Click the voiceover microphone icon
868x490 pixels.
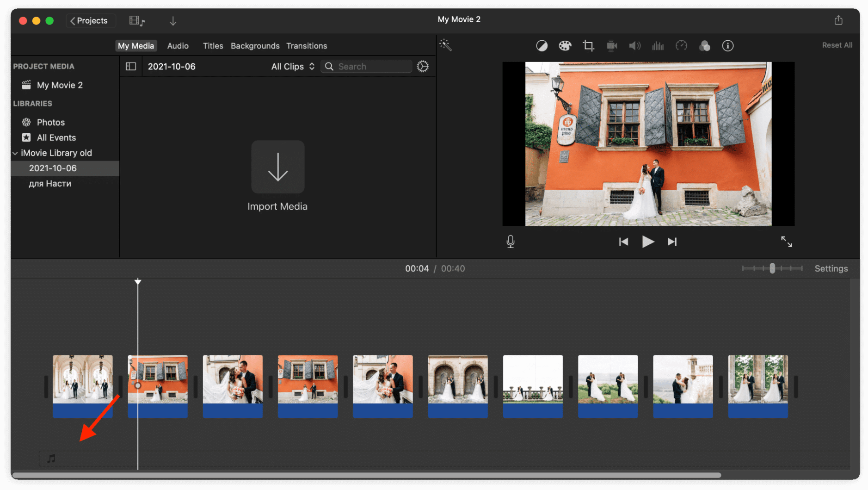tap(510, 242)
